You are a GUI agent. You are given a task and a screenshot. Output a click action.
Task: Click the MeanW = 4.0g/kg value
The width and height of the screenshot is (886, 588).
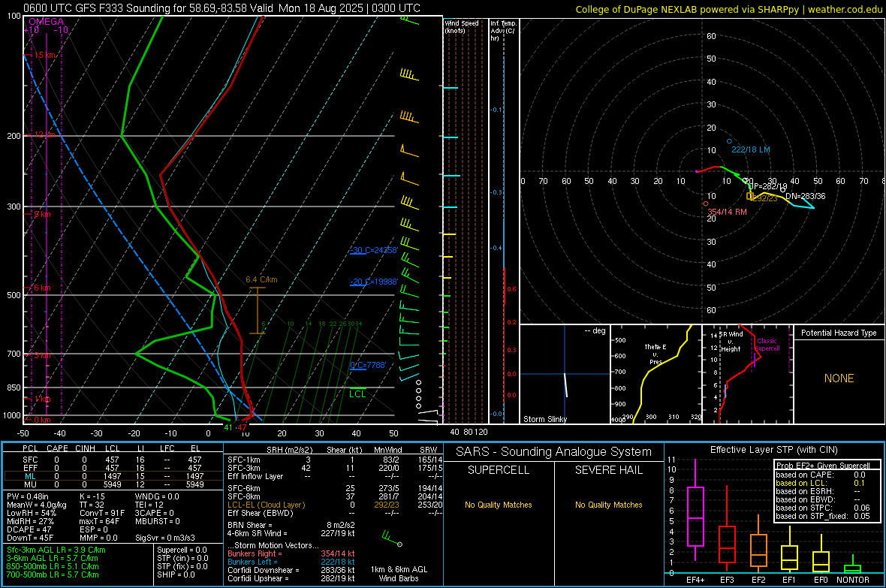click(36, 505)
